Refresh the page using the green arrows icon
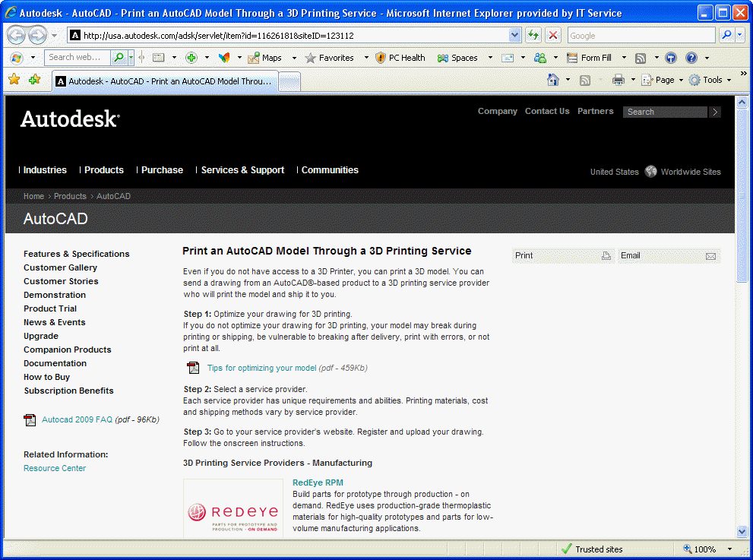This screenshot has width=753, height=560. 533,35
